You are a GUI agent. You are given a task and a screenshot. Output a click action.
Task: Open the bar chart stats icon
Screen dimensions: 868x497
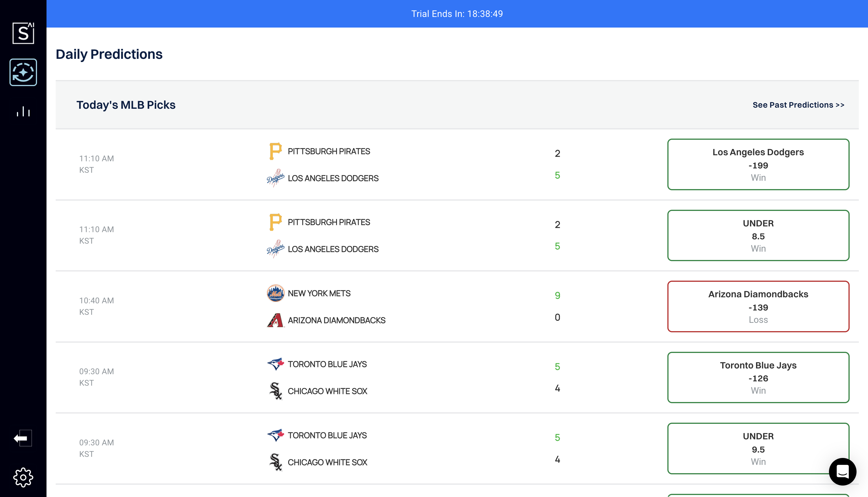23,112
